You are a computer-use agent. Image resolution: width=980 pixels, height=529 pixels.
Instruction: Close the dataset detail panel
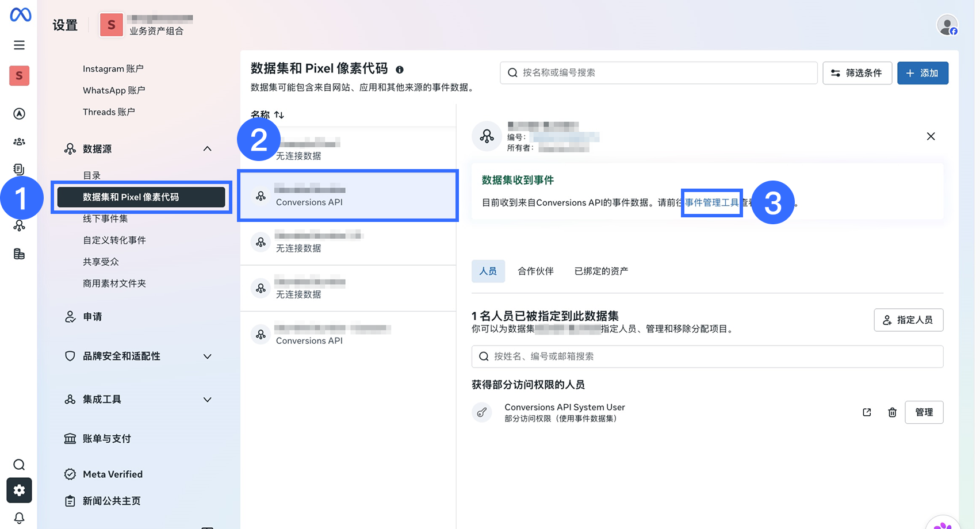click(x=931, y=136)
